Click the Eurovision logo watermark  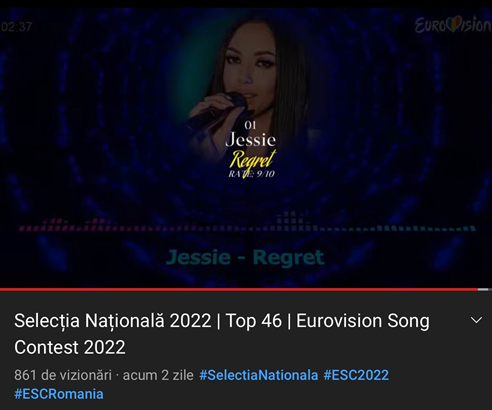(453, 25)
